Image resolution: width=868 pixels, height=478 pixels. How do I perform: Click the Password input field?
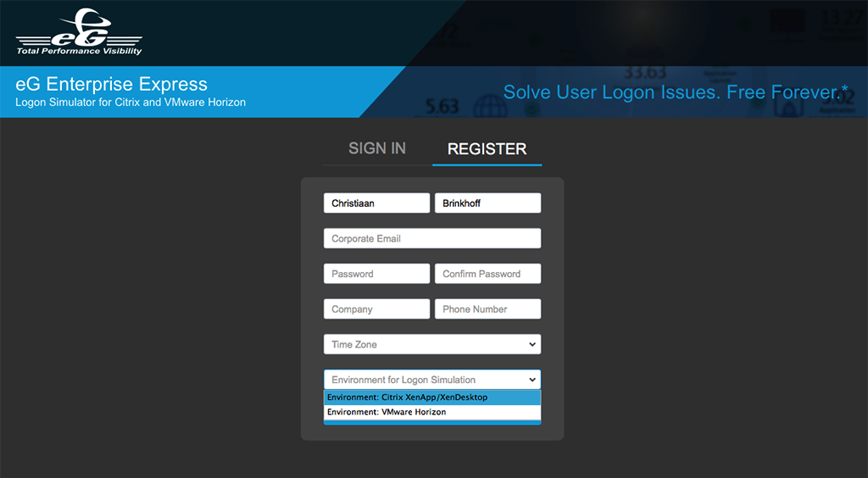coord(376,274)
